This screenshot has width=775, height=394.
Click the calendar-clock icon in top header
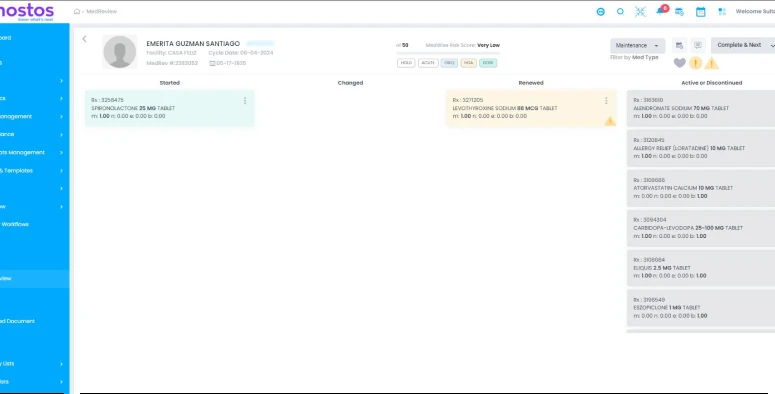coord(680,12)
